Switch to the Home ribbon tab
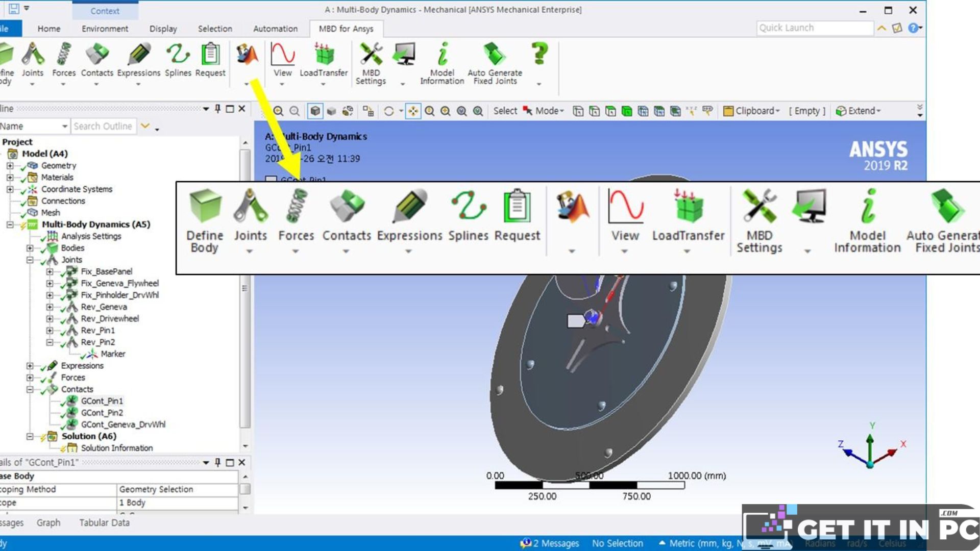The height and width of the screenshot is (551, 980). coord(49,29)
